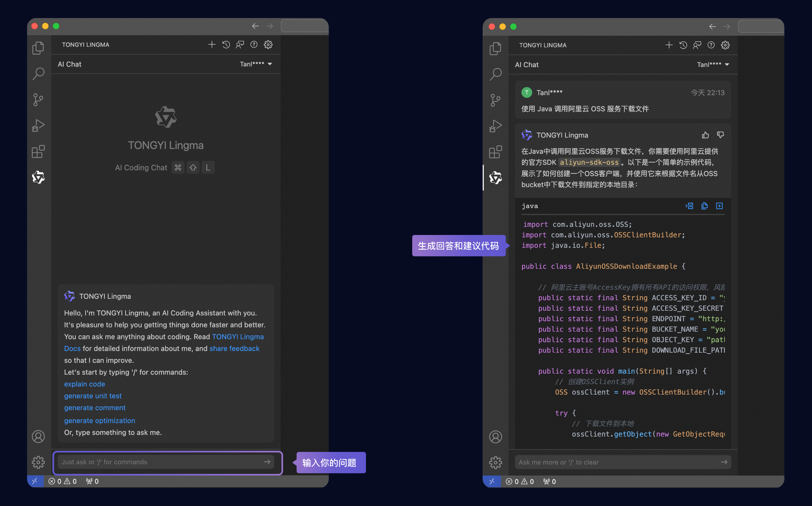
Task: Open Source Control in the right window
Action: (x=495, y=100)
